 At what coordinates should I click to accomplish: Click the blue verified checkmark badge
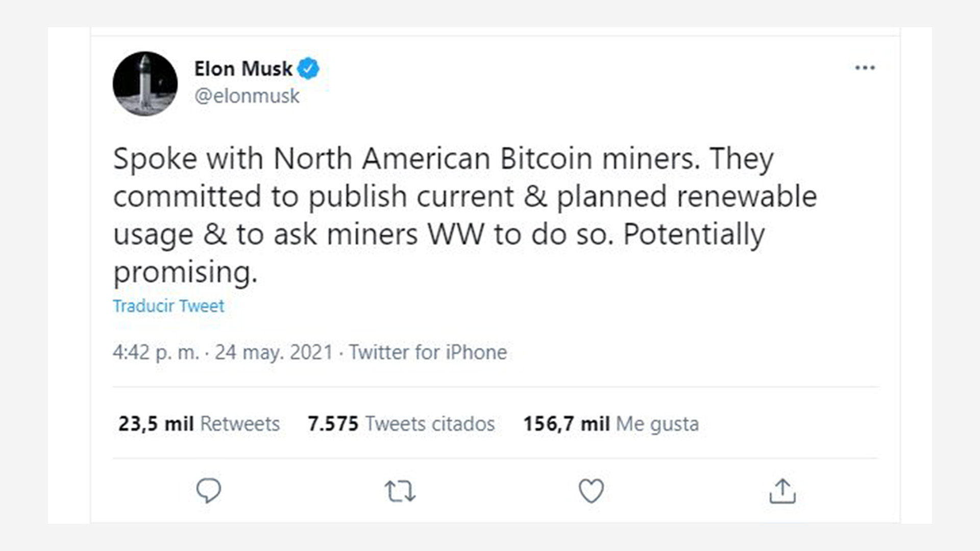click(x=309, y=67)
